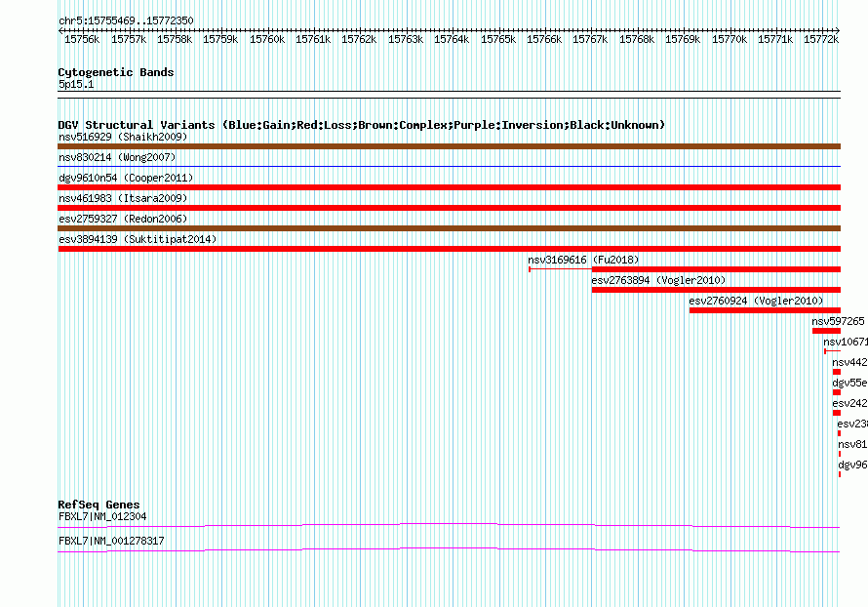Click the 15763k ruler tick label

[405, 39]
